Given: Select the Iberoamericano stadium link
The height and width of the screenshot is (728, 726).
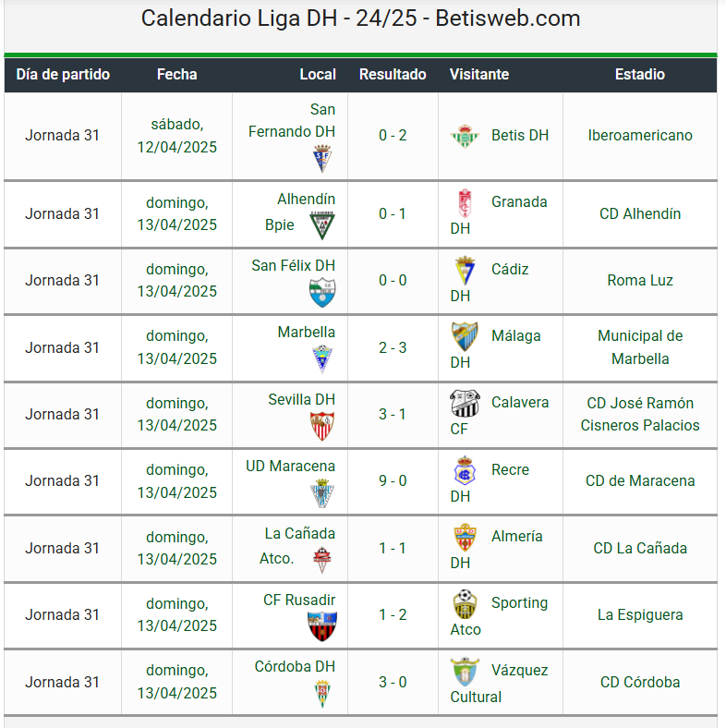Looking at the screenshot, I should (640, 135).
